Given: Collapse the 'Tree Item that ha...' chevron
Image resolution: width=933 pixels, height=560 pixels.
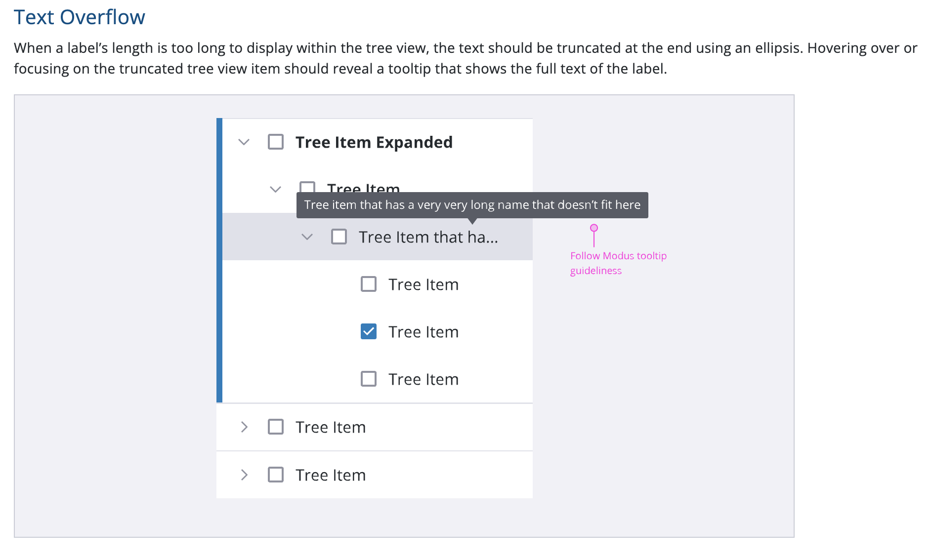Looking at the screenshot, I should pos(307,237).
